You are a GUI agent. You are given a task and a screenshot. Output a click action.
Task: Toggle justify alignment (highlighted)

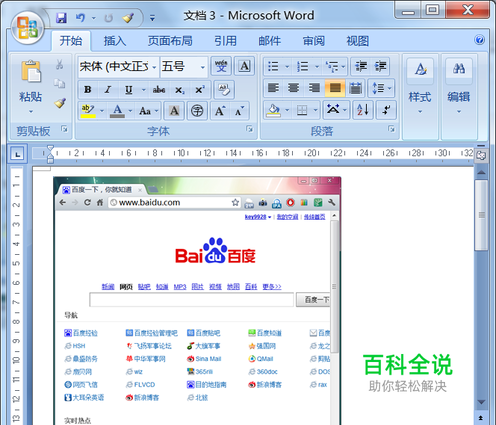click(x=335, y=88)
